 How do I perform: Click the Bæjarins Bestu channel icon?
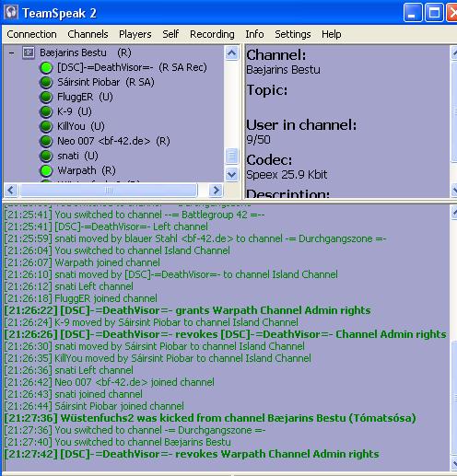(29, 52)
